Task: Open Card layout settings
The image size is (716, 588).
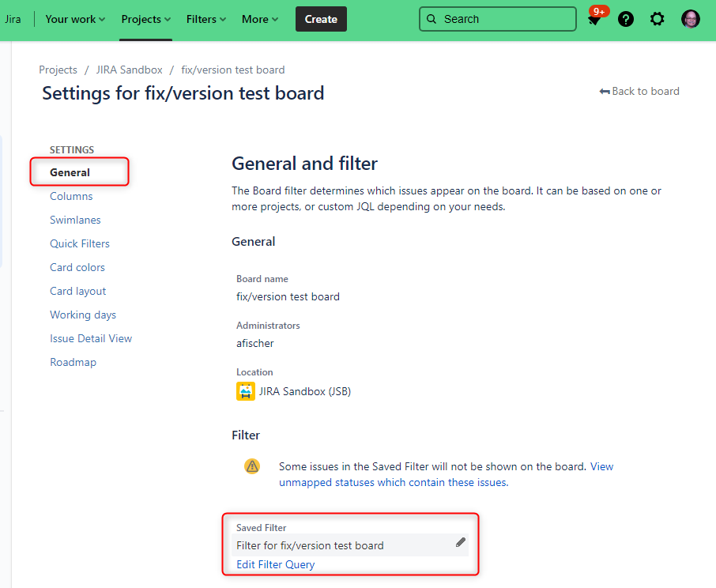Action: 78,291
